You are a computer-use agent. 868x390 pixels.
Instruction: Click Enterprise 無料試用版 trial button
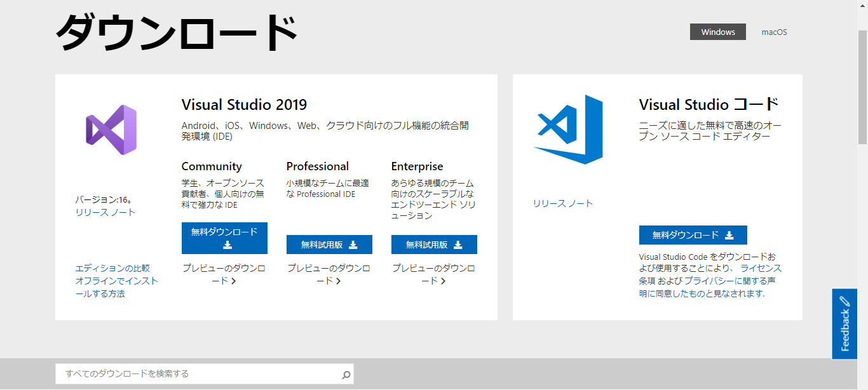tap(434, 245)
